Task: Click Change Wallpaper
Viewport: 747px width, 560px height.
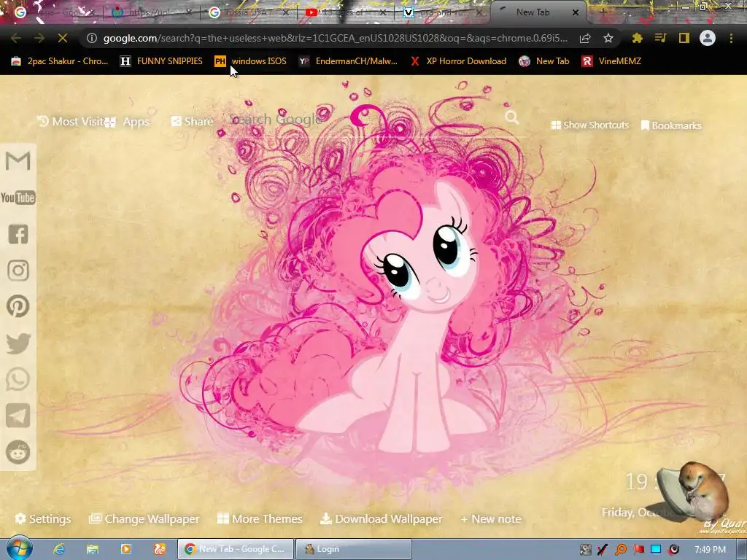Action: click(x=144, y=518)
